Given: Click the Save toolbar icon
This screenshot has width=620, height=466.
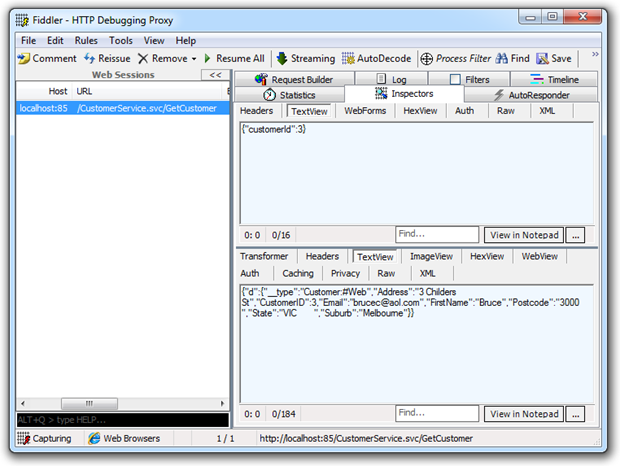Looking at the screenshot, I should (542, 58).
